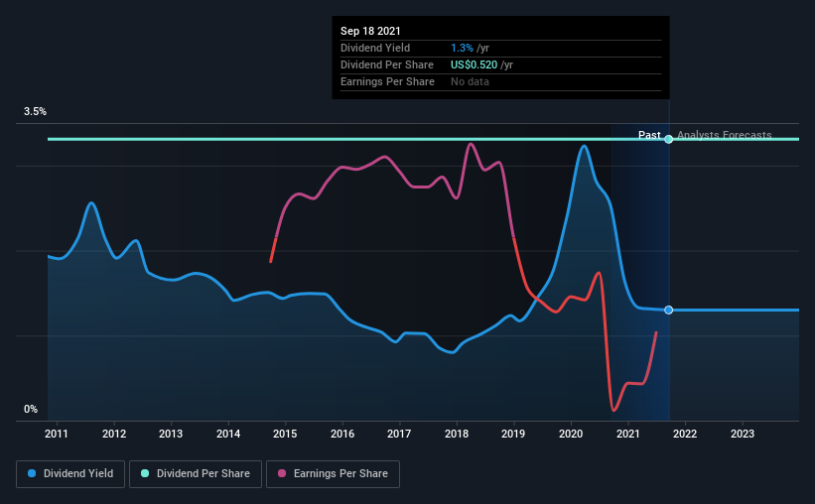This screenshot has height=504, width=815.
Task: Click the 3.5% y-axis label
Action: point(35,111)
